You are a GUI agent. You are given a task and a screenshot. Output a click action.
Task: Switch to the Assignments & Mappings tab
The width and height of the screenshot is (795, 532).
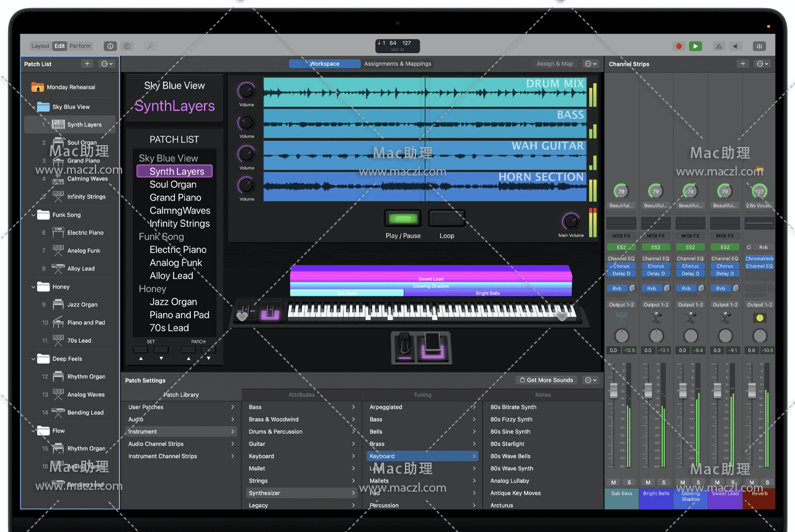pos(397,64)
